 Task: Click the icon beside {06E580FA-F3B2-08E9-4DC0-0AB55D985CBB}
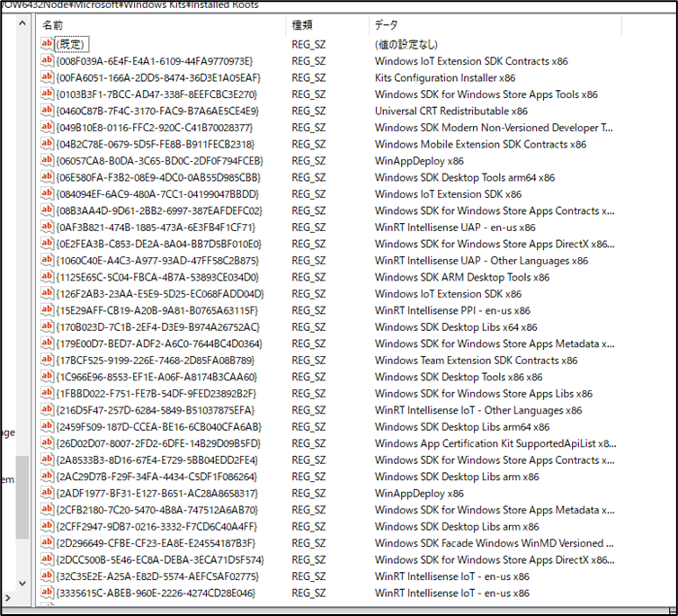pos(47,177)
